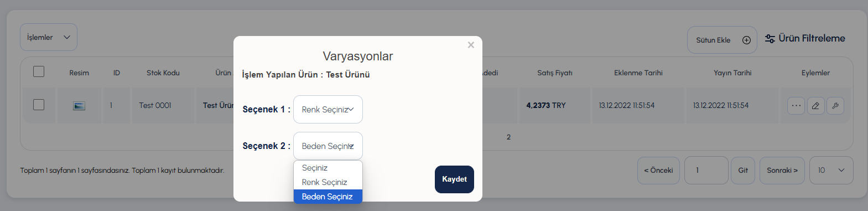The image size is (868, 211).
Task: Click the pencil edit icon in Eylemler
Action: 815,105
